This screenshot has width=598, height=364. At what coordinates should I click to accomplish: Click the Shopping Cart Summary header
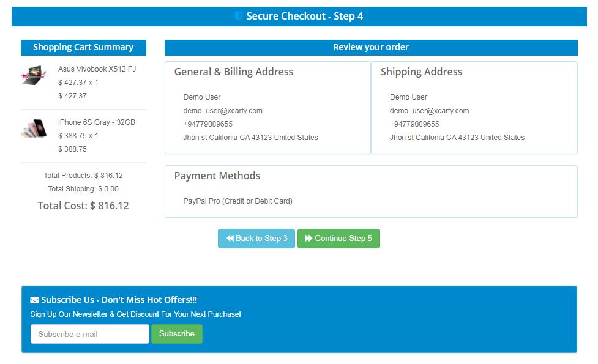pos(83,47)
